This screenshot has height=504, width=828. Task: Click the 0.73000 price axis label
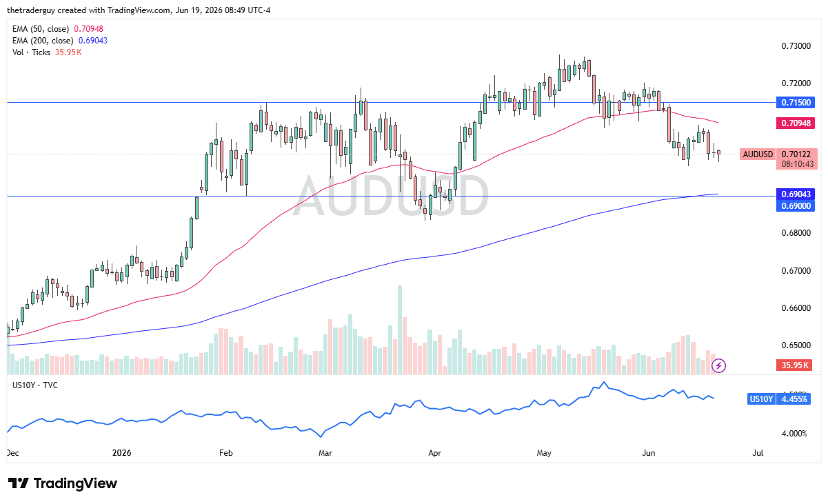(796, 46)
